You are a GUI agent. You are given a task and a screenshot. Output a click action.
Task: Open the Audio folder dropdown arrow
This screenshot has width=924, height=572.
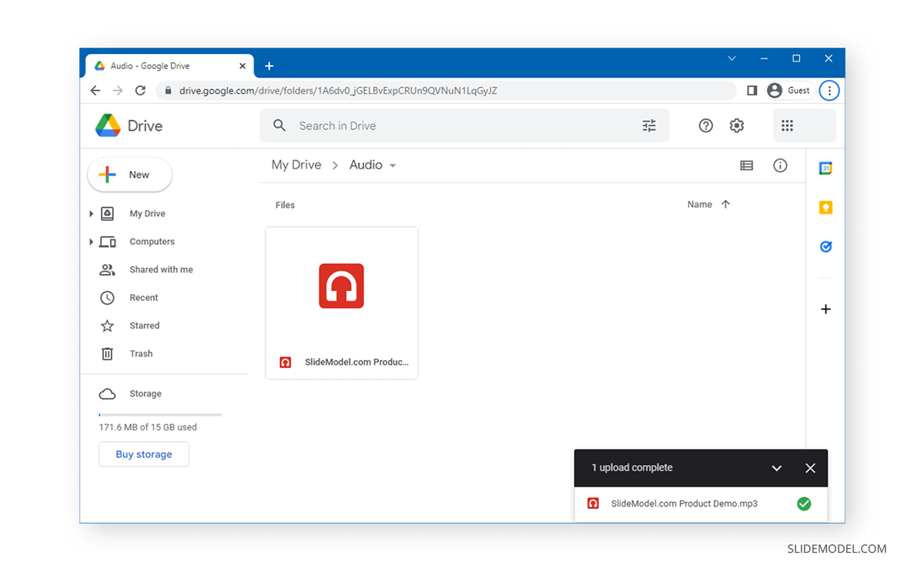tap(393, 166)
